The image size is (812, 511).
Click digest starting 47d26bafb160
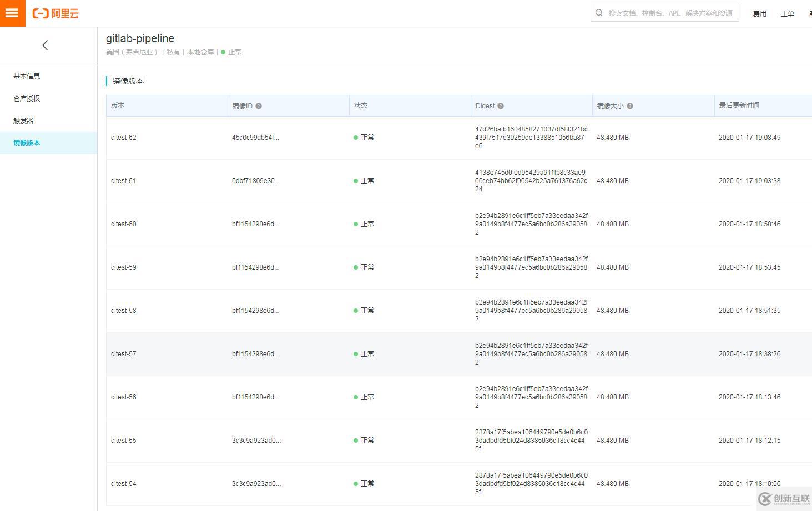pyautogui.click(x=531, y=138)
